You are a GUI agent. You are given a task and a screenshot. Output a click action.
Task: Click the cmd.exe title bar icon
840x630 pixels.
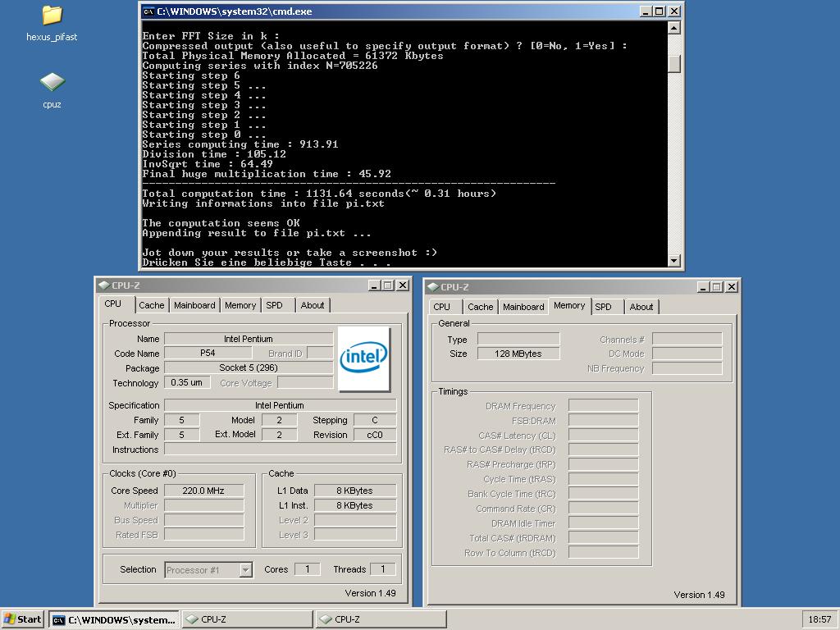click(x=149, y=11)
